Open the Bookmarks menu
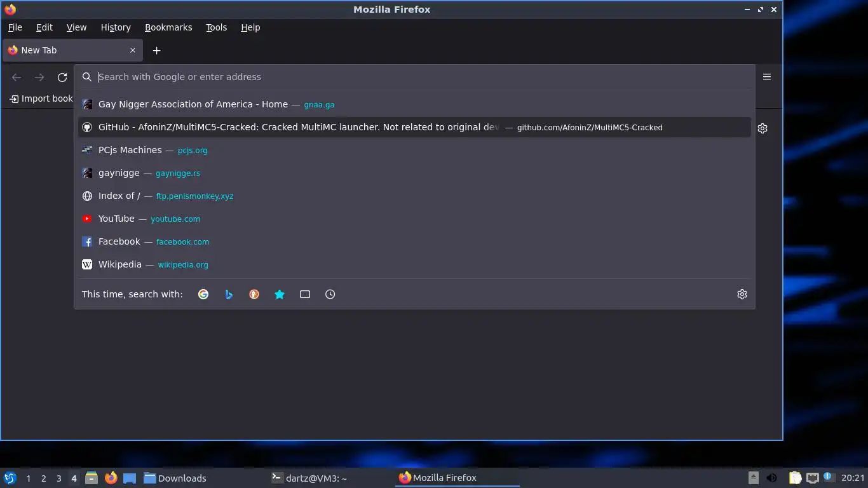Viewport: 868px width, 488px height. click(168, 27)
